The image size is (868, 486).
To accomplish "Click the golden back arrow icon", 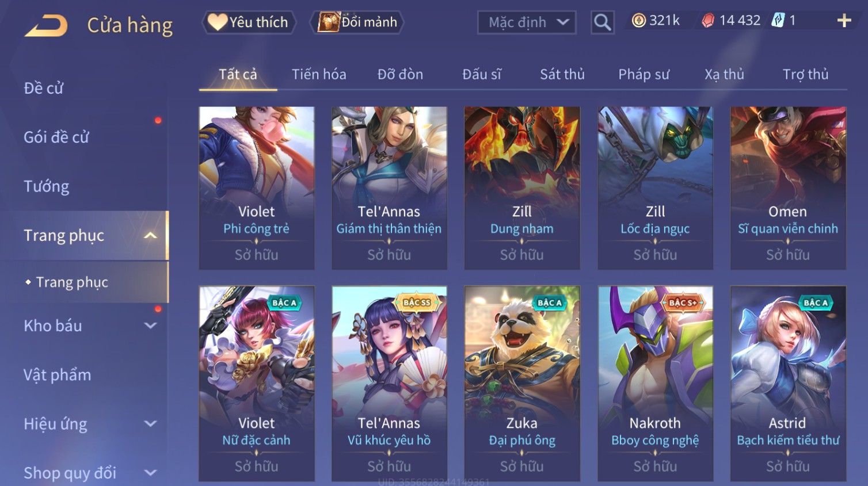I will [46, 26].
